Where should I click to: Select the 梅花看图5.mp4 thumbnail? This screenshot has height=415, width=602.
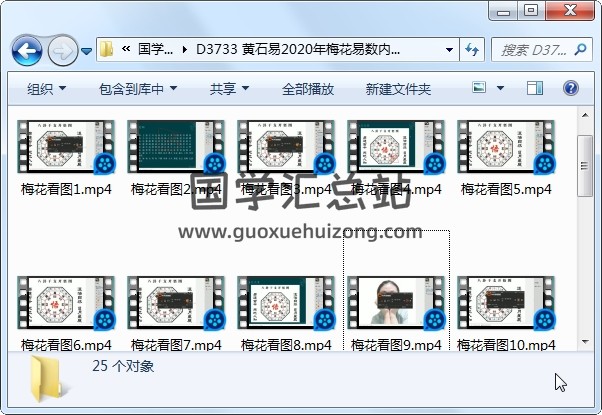coord(506,146)
